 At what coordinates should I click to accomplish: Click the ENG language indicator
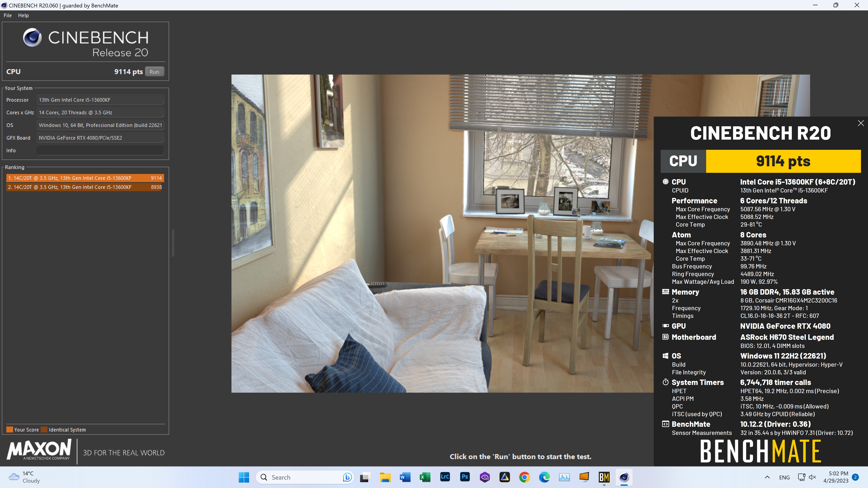tap(784, 478)
